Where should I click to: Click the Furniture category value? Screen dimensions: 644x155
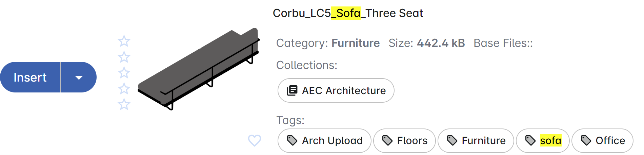pyautogui.click(x=356, y=43)
